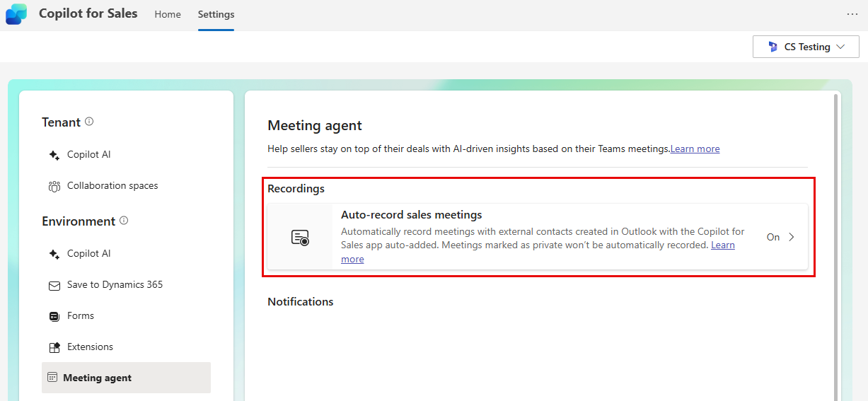Click the On status of auto-record
This screenshot has width=868, height=401.
773,237
